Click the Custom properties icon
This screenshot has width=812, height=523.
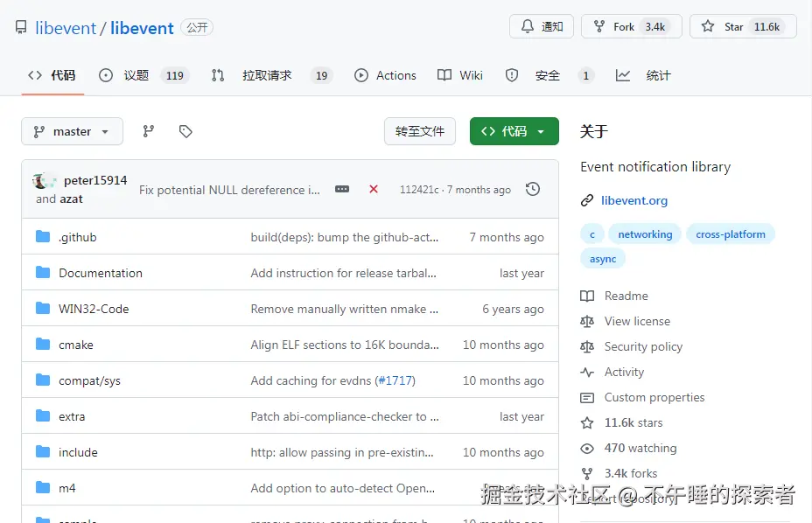[588, 397]
